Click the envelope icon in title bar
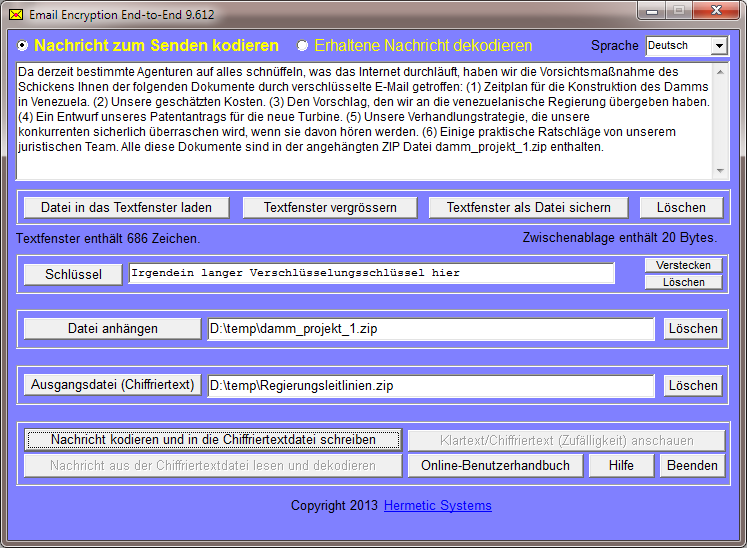This screenshot has height=548, width=747. [x=15, y=15]
